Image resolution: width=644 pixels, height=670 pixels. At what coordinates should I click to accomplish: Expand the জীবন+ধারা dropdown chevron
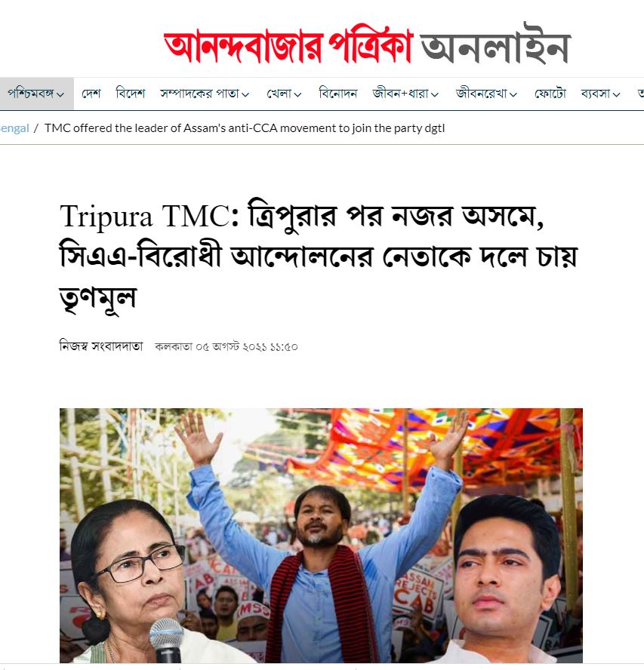435,94
